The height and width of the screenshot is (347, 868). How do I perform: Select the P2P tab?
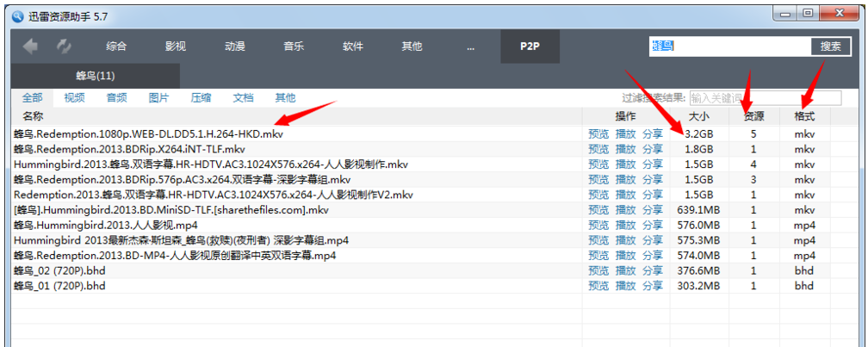(x=530, y=46)
